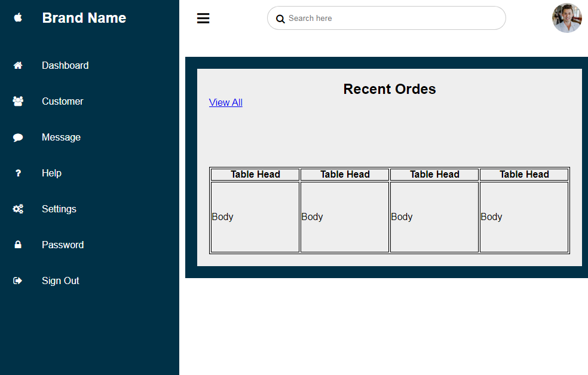Click the Apple brand logo icon
Image resolution: width=588 pixels, height=375 pixels.
(x=18, y=17)
